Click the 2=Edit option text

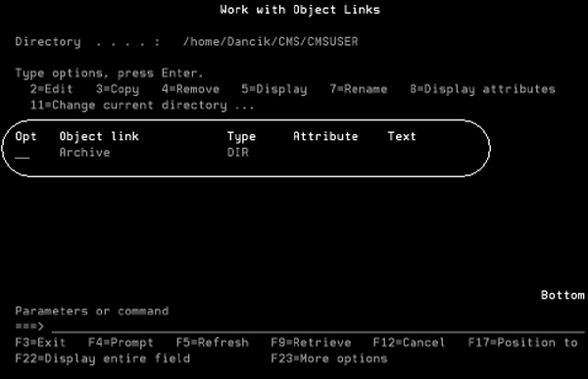point(51,89)
